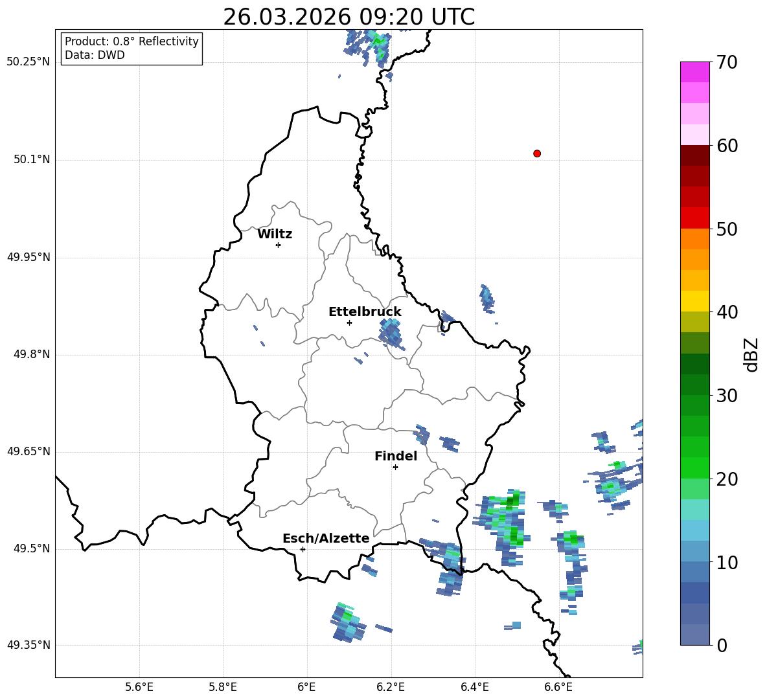This screenshot has height=700, width=767.
Task: Click the colorbar tick label 60
Action: click(x=727, y=146)
